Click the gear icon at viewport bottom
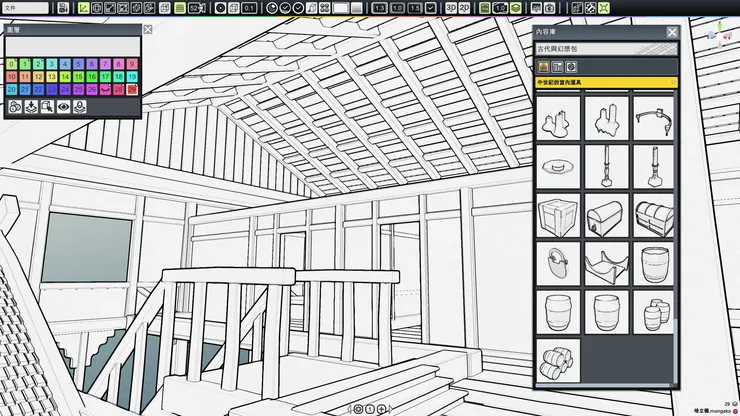The height and width of the screenshot is (416, 740). (358, 409)
